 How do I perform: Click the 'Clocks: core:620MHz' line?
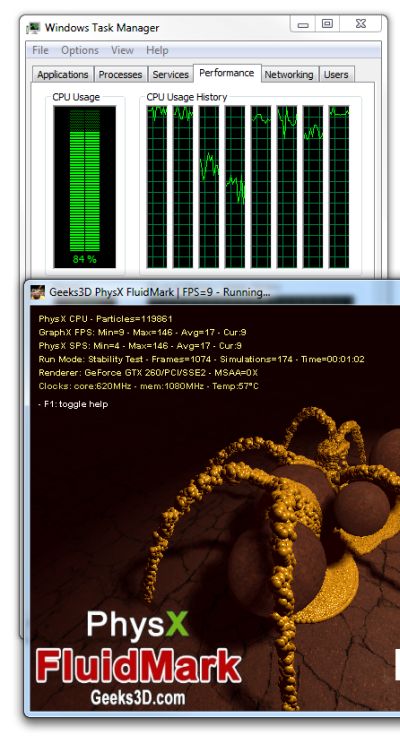pyautogui.click(x=149, y=386)
